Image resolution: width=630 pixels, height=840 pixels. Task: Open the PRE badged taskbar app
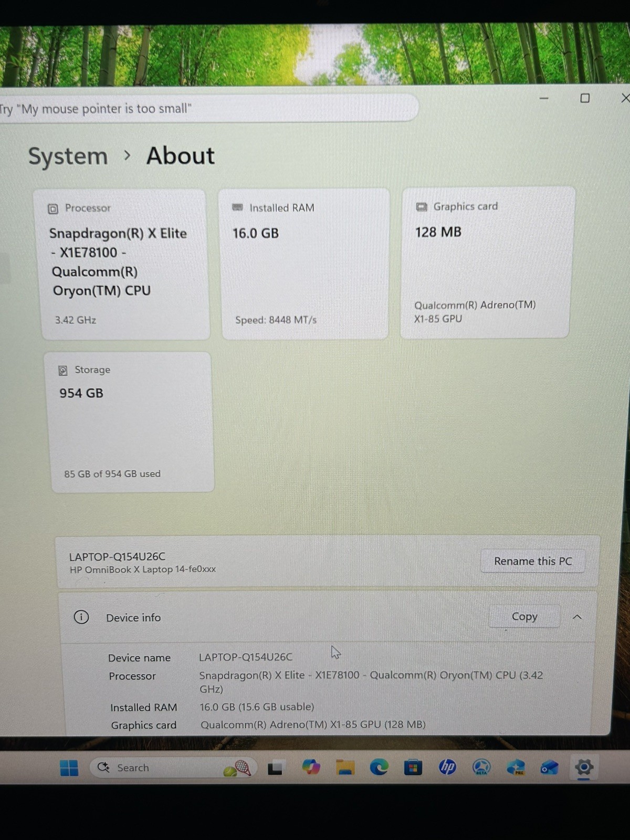point(516,768)
